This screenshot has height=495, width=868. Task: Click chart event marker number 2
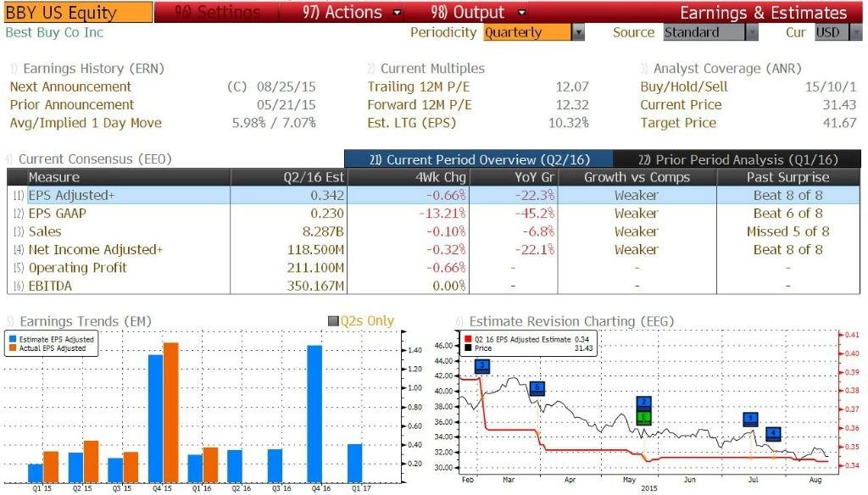643,403
